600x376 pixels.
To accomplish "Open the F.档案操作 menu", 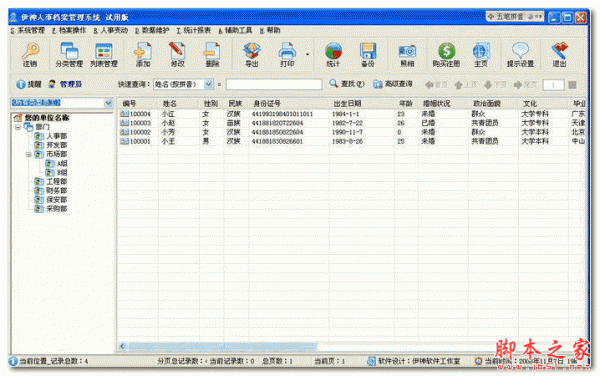I will 69,30.
